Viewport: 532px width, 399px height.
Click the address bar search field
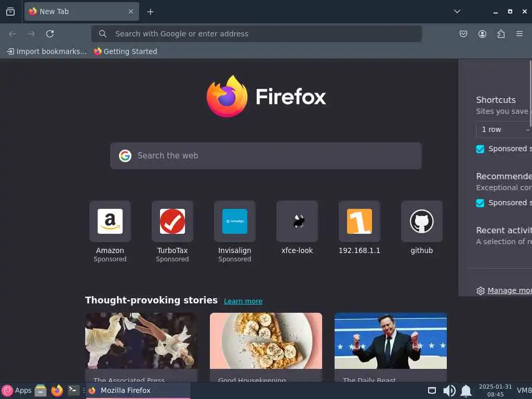(x=257, y=34)
